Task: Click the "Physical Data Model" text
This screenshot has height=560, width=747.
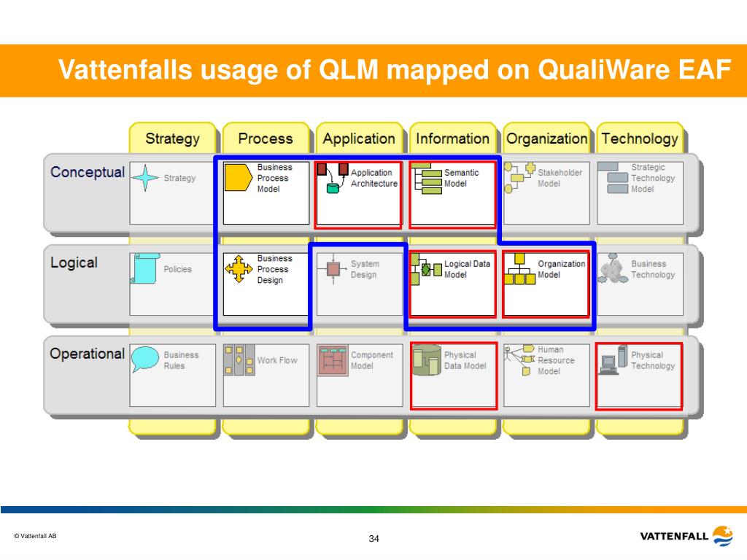Action: [465, 360]
